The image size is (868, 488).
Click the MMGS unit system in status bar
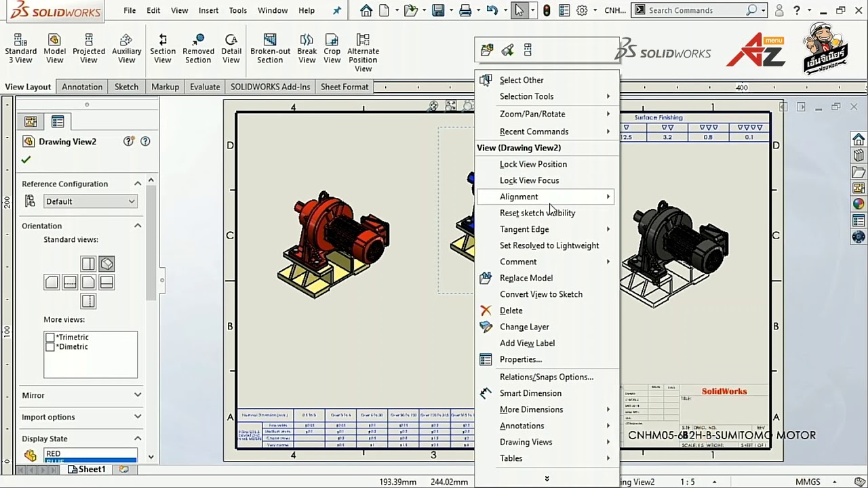[808, 482]
